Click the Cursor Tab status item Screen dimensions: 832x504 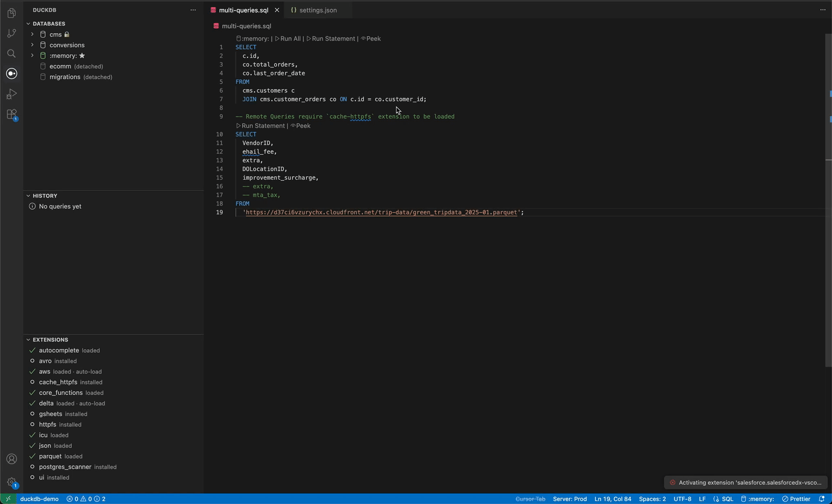point(530,499)
